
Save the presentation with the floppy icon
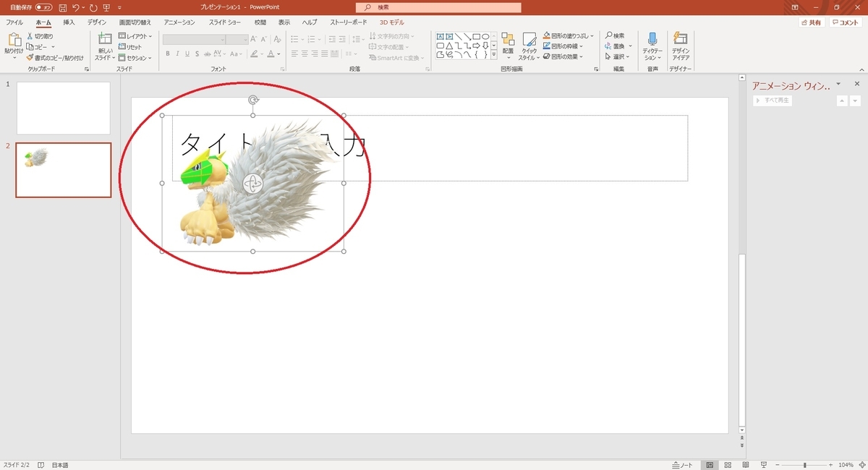[x=63, y=7]
